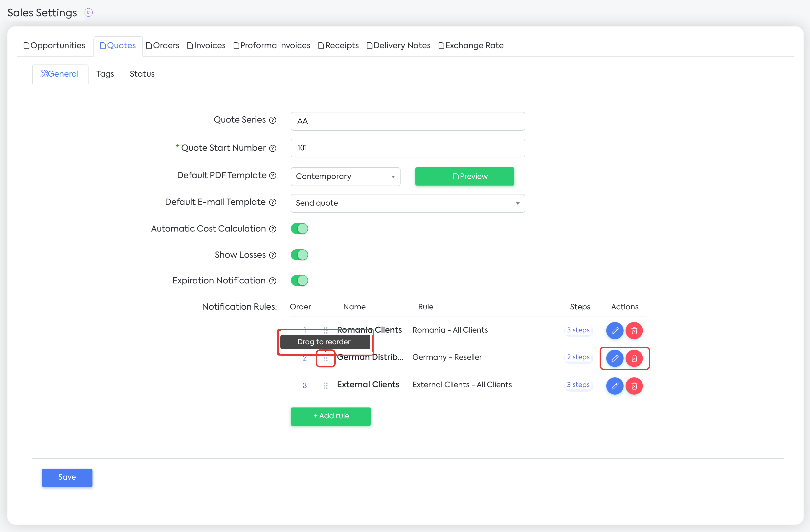Click the External Clients rule name

pyautogui.click(x=368, y=385)
